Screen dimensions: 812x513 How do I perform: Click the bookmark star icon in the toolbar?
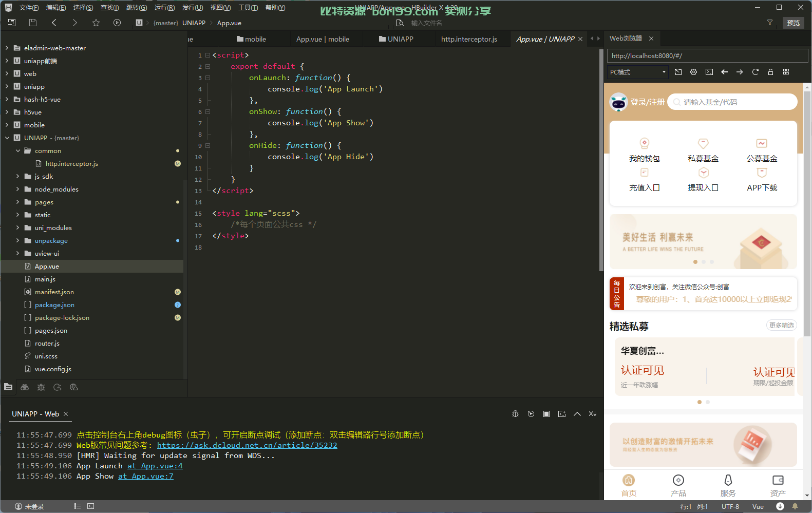point(96,23)
